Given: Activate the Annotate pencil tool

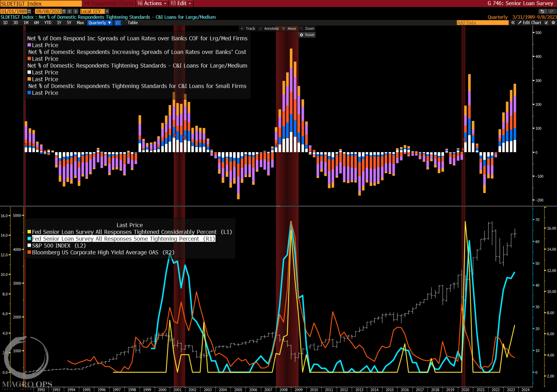Looking at the screenshot, I should [x=269, y=29].
